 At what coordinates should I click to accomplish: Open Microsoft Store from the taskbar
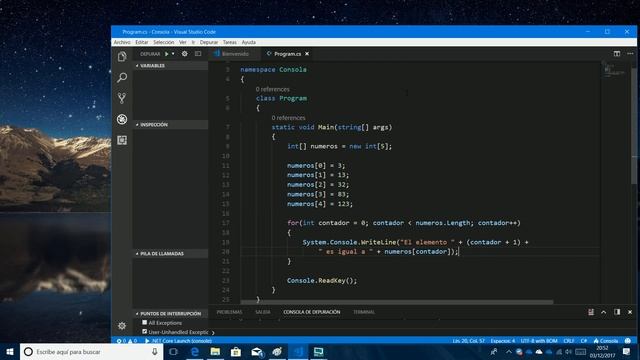click(236, 352)
